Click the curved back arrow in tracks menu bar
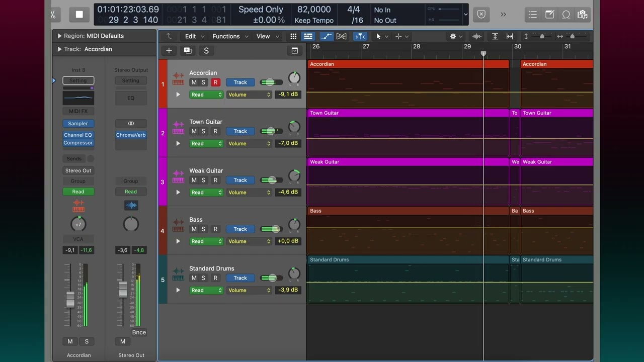 click(169, 36)
